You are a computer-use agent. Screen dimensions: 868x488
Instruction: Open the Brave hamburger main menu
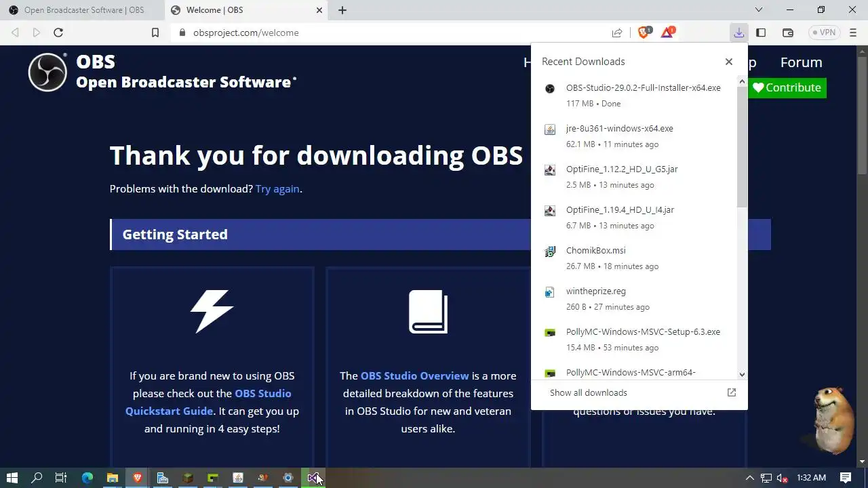(x=853, y=33)
